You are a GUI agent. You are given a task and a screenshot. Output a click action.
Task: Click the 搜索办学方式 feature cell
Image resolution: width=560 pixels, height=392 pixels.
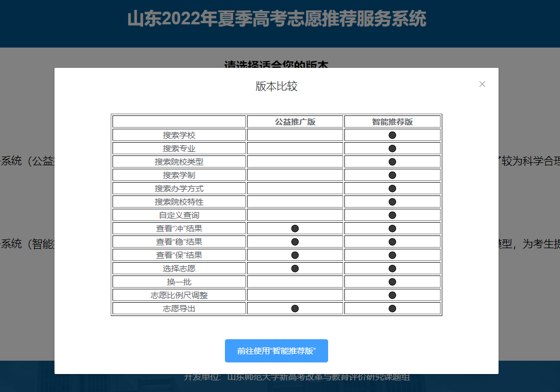[179, 188]
